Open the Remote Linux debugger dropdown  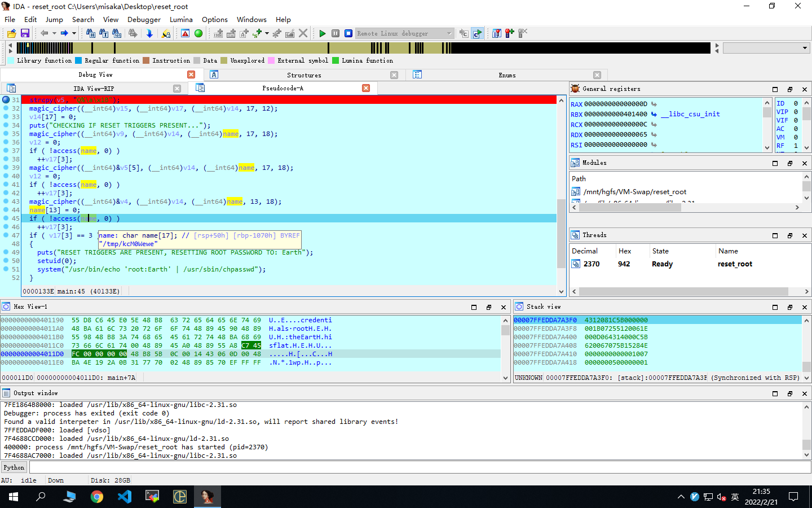click(449, 34)
